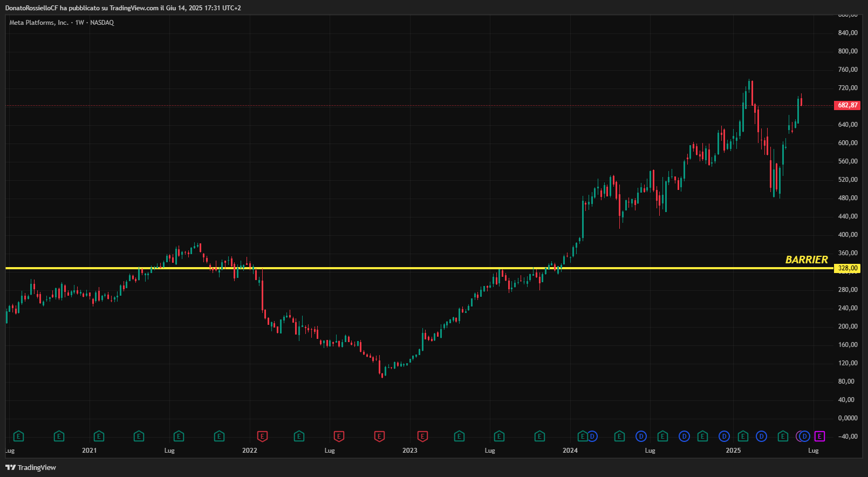Click the leftmost green earnings marker

[x=18, y=436]
